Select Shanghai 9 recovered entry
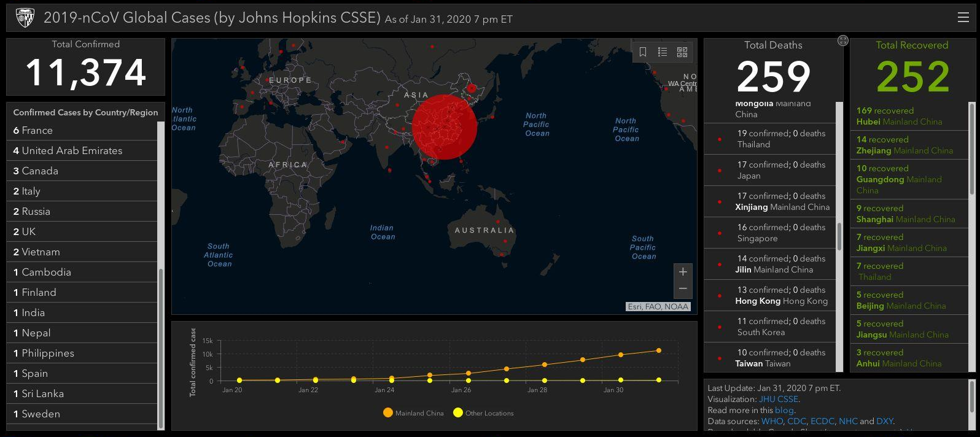The image size is (980, 437). (x=909, y=214)
